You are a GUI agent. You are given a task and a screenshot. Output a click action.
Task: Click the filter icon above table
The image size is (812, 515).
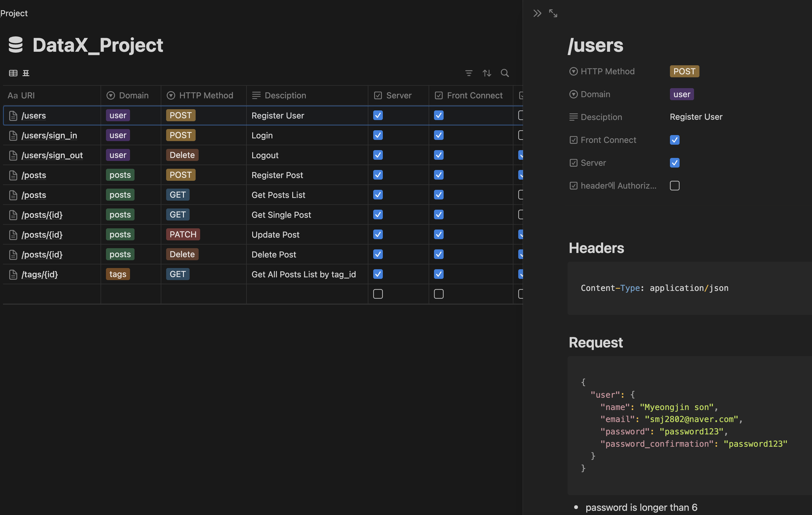(468, 73)
